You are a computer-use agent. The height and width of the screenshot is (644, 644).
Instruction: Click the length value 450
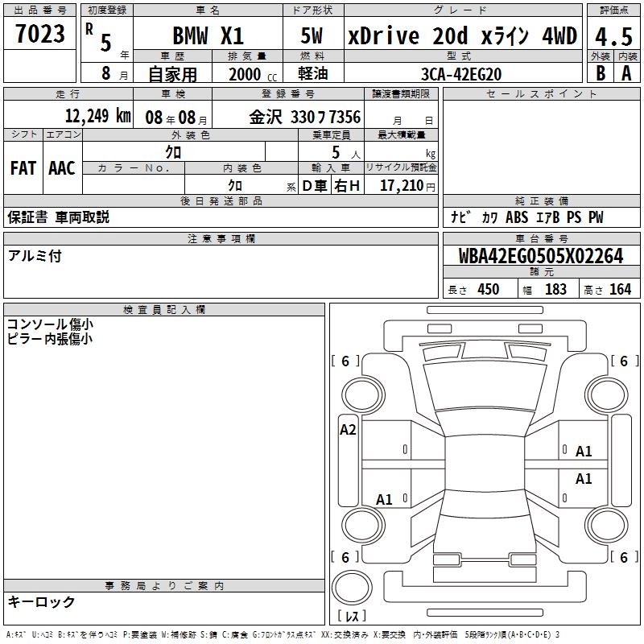(489, 289)
